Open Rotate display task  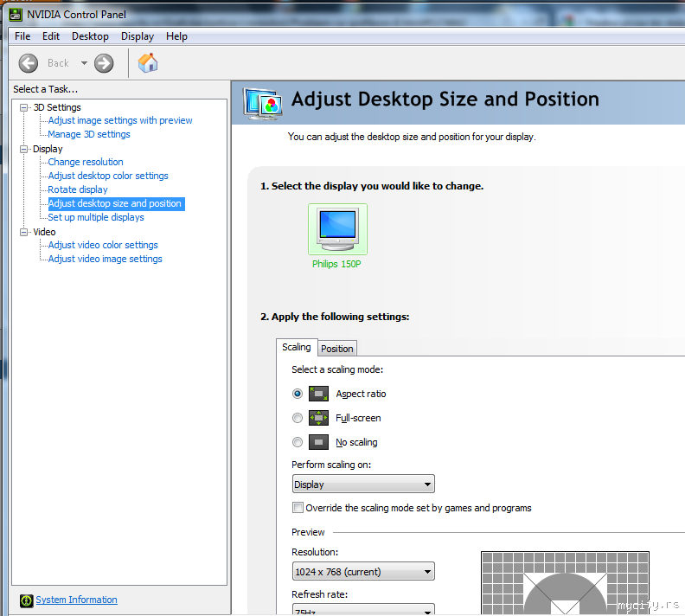pyautogui.click(x=78, y=189)
